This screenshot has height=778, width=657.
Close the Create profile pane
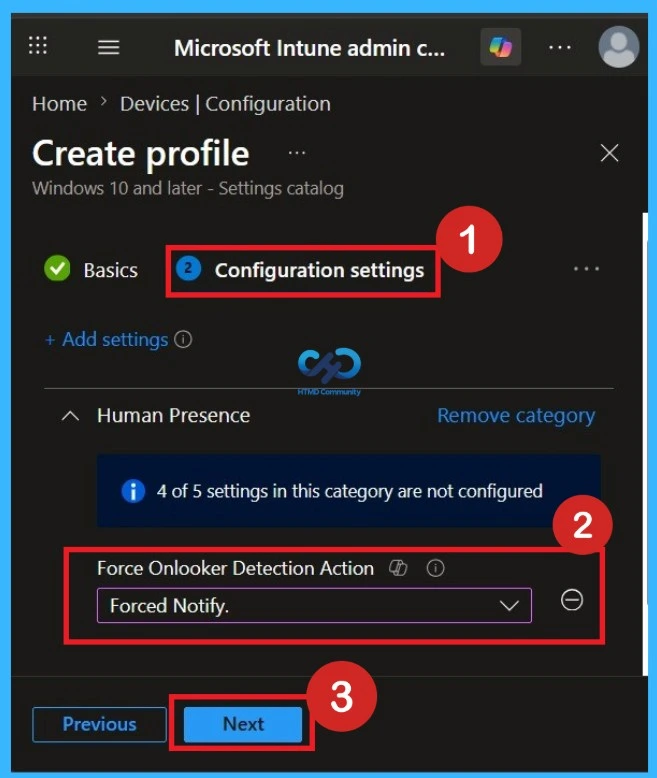pos(609,153)
